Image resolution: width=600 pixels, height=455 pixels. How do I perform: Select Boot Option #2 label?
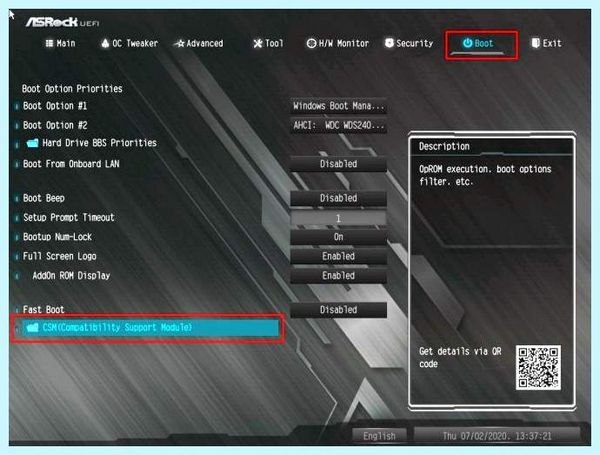point(55,126)
